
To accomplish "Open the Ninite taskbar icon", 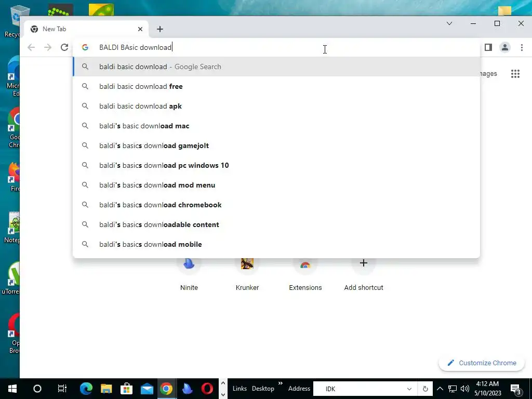I will pos(187,389).
